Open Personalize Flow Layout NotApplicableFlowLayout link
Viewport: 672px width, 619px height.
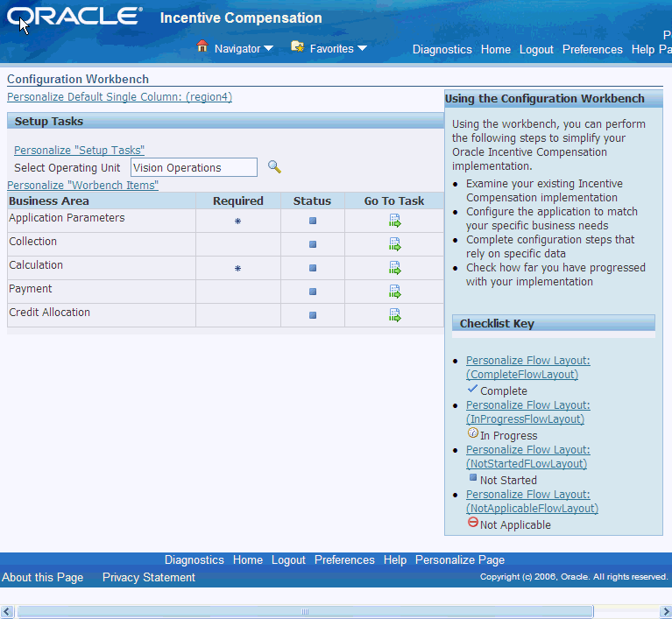[x=532, y=501]
